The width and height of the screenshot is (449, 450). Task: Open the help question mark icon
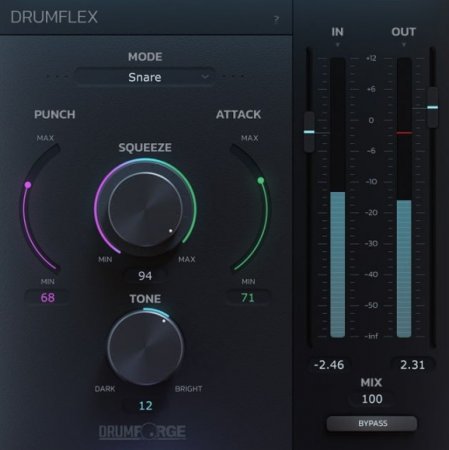pyautogui.click(x=276, y=19)
